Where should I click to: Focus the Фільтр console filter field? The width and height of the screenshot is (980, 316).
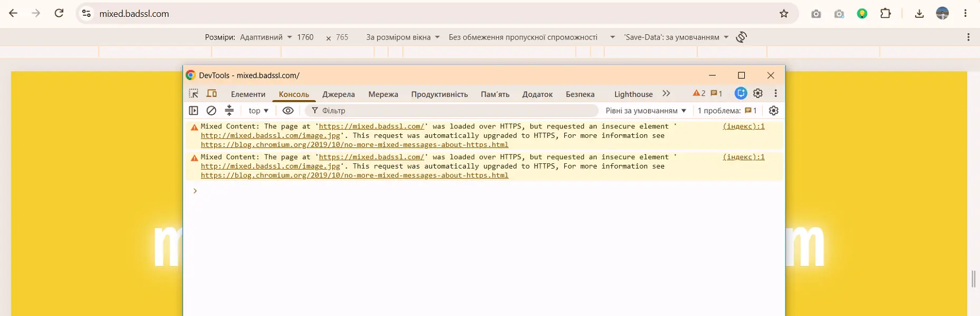coord(451,111)
